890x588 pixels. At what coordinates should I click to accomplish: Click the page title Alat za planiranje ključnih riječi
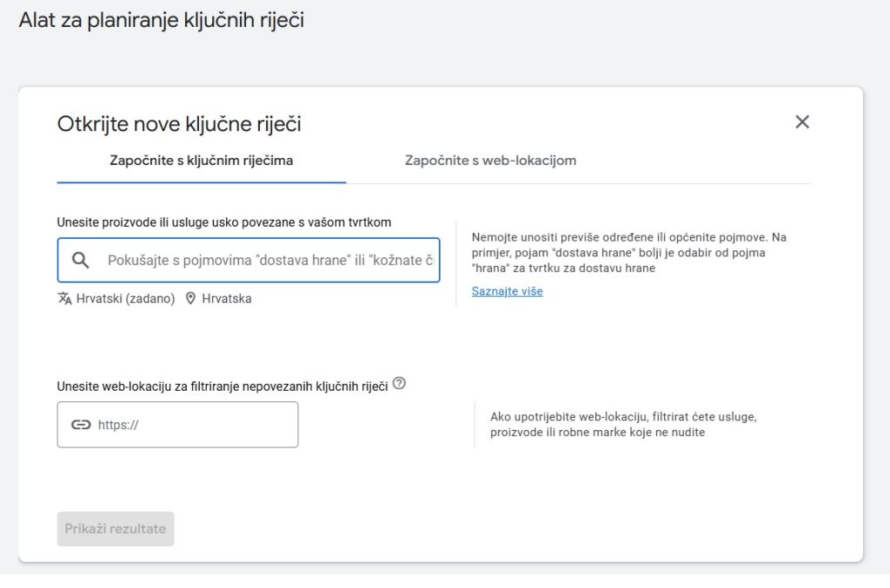[162, 20]
